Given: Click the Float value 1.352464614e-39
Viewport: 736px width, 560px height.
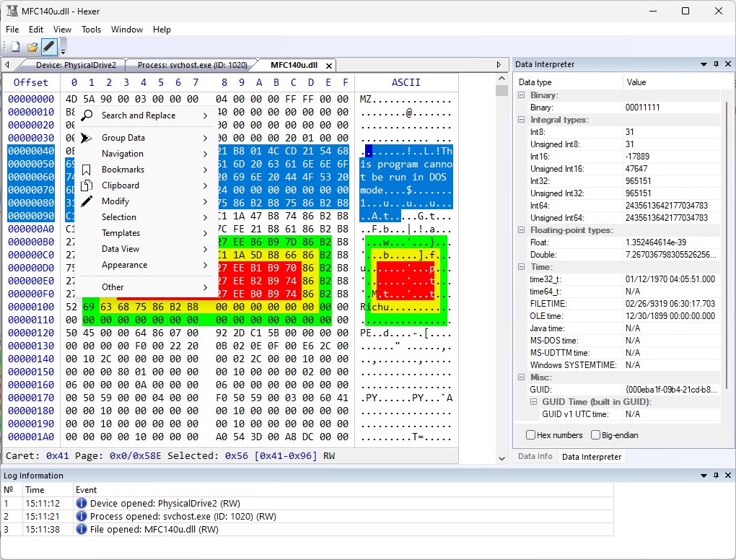Looking at the screenshot, I should pos(656,242).
